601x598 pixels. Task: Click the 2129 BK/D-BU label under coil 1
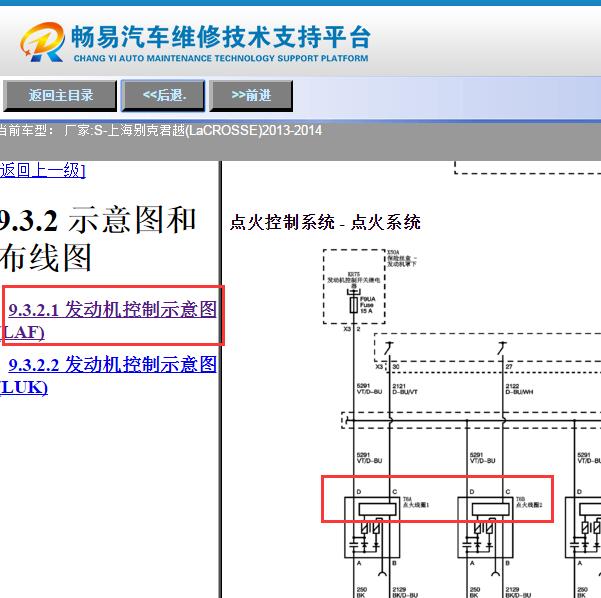[x=405, y=592]
